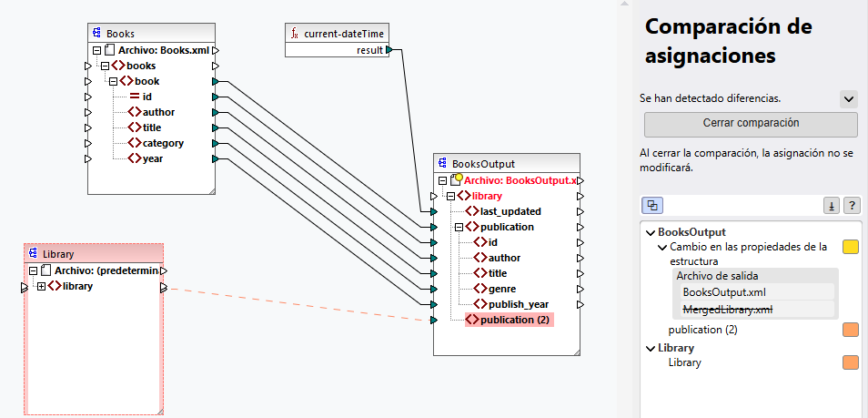Click the id attribute output connector in Books
This screenshot has width=868, height=418.
pyautogui.click(x=216, y=97)
